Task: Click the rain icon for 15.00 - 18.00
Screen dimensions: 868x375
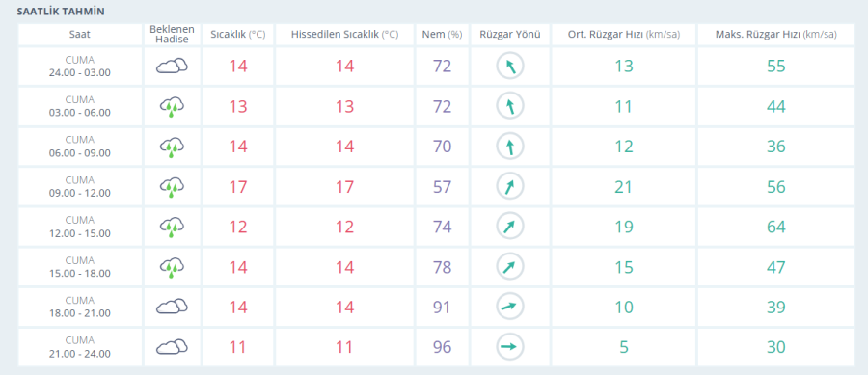Action: [173, 268]
